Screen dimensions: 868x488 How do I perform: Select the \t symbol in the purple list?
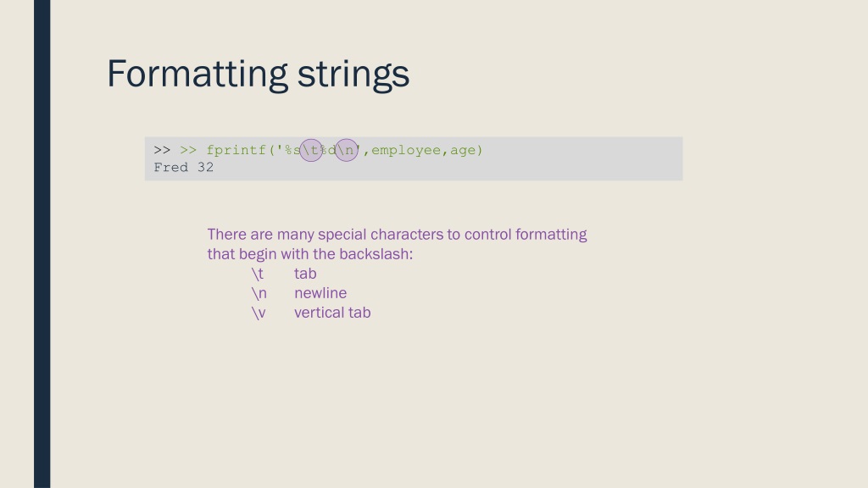click(258, 274)
